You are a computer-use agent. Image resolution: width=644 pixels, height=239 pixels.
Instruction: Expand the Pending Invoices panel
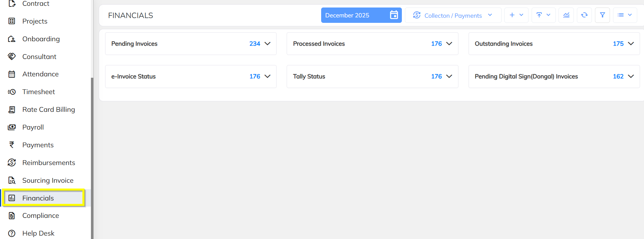268,44
